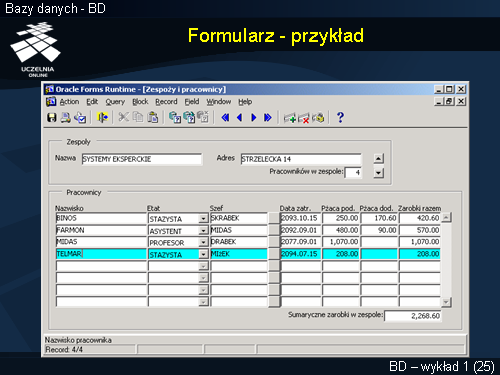Click the Print Setup toolbar icon

tap(80, 117)
